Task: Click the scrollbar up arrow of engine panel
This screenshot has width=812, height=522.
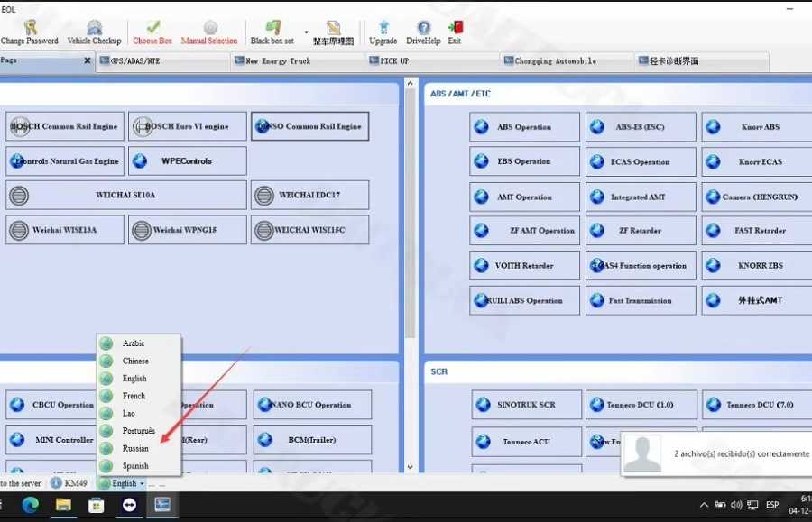Action: tap(411, 83)
